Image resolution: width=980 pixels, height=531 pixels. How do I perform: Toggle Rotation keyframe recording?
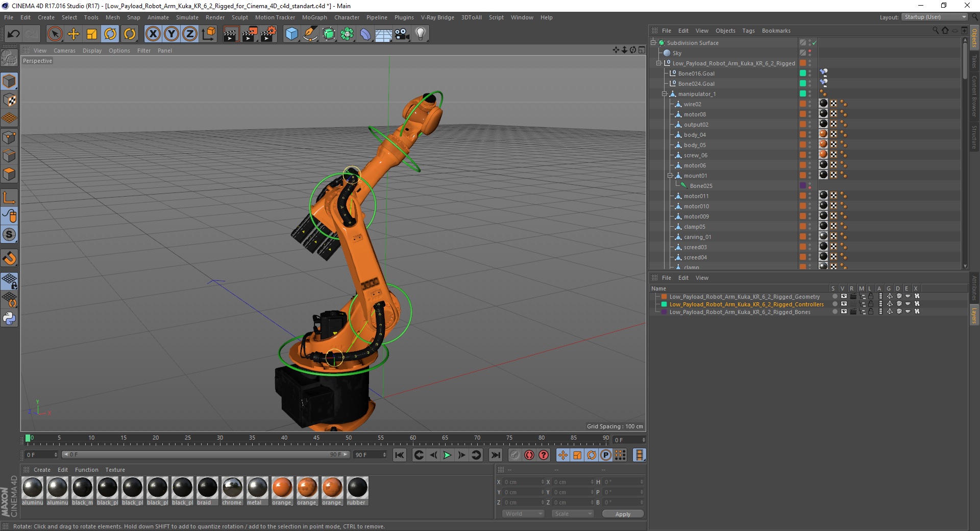point(592,455)
